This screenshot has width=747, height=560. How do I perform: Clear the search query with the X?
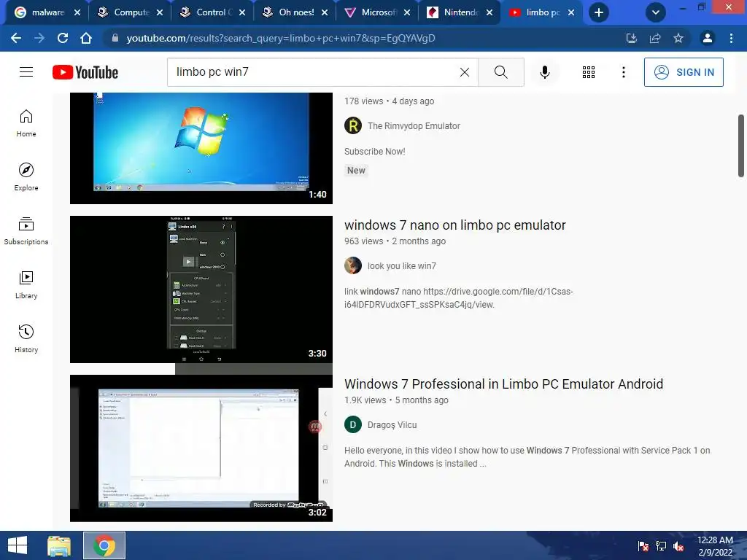(465, 72)
